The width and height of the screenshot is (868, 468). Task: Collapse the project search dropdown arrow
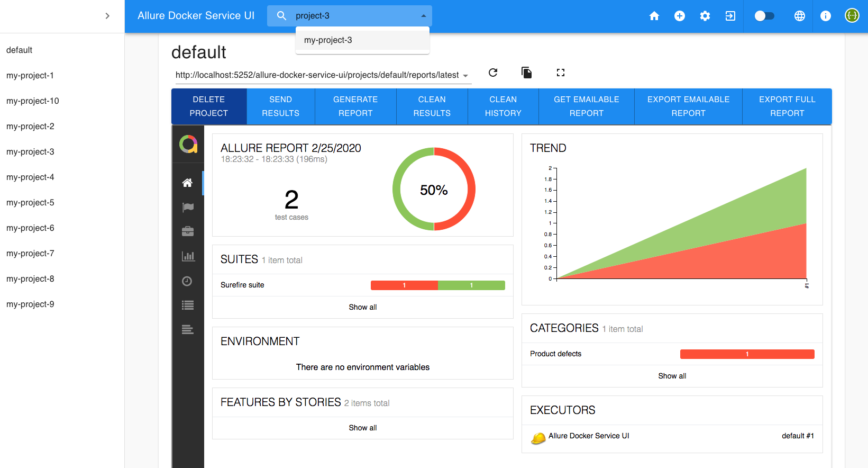coord(423,16)
